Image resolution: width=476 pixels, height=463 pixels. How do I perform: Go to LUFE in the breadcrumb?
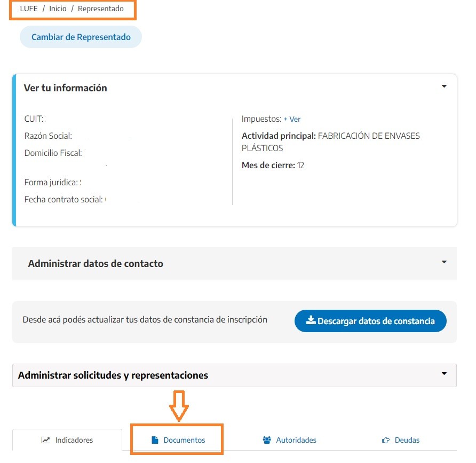[x=29, y=9]
